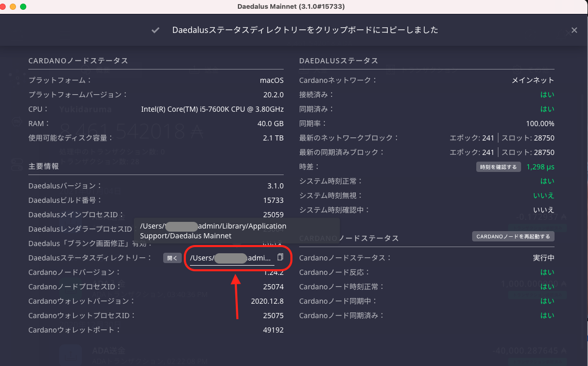Click the Daedalus build number 15733
Image resolution: width=588 pixels, height=366 pixels.
273,200
